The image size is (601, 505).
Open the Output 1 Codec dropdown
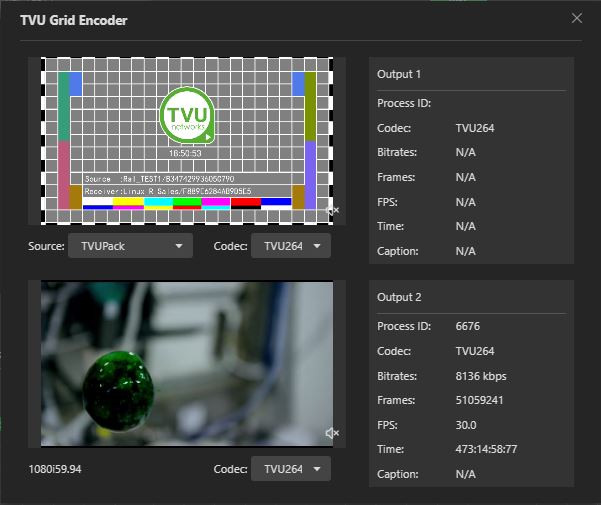click(x=291, y=246)
